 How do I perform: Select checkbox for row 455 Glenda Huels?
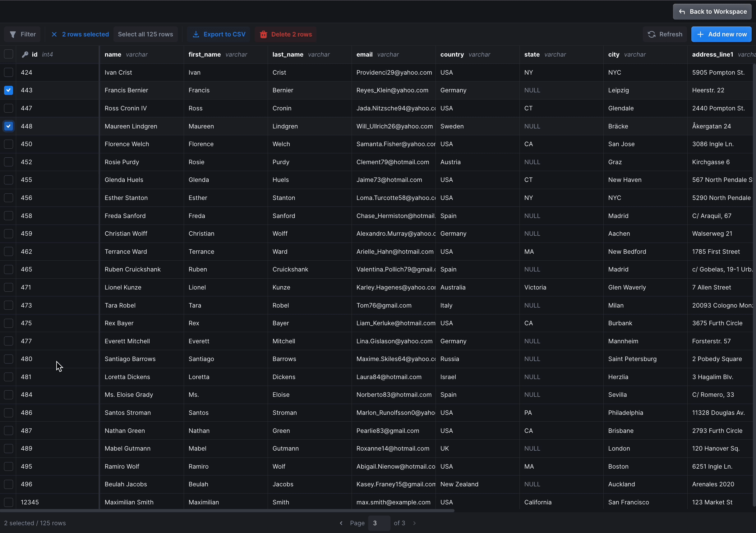pyautogui.click(x=9, y=180)
